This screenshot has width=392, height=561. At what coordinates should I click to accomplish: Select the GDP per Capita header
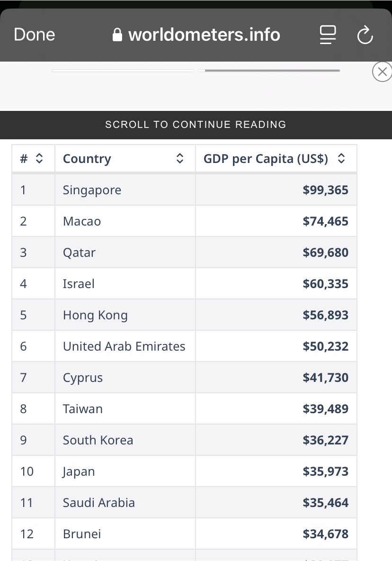[x=266, y=159]
